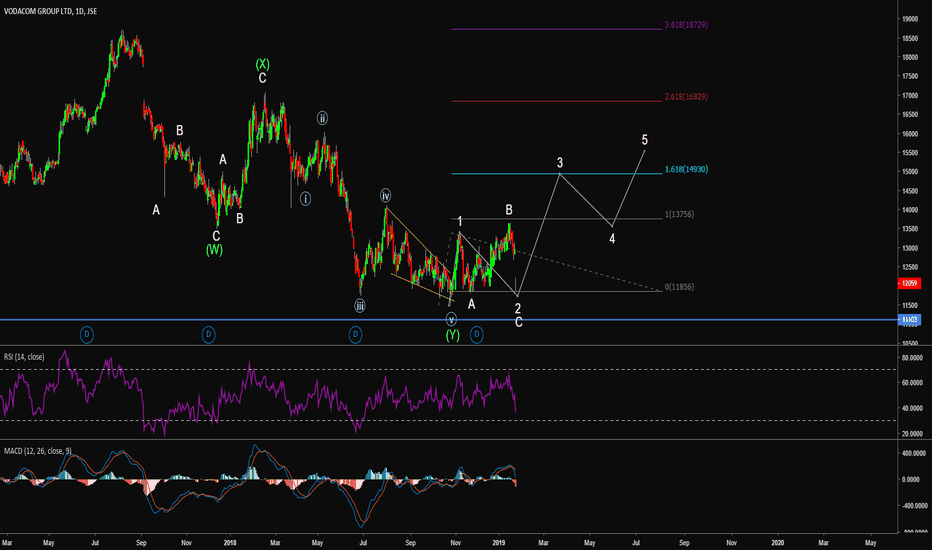Select the green (W) wave label

click(x=215, y=250)
